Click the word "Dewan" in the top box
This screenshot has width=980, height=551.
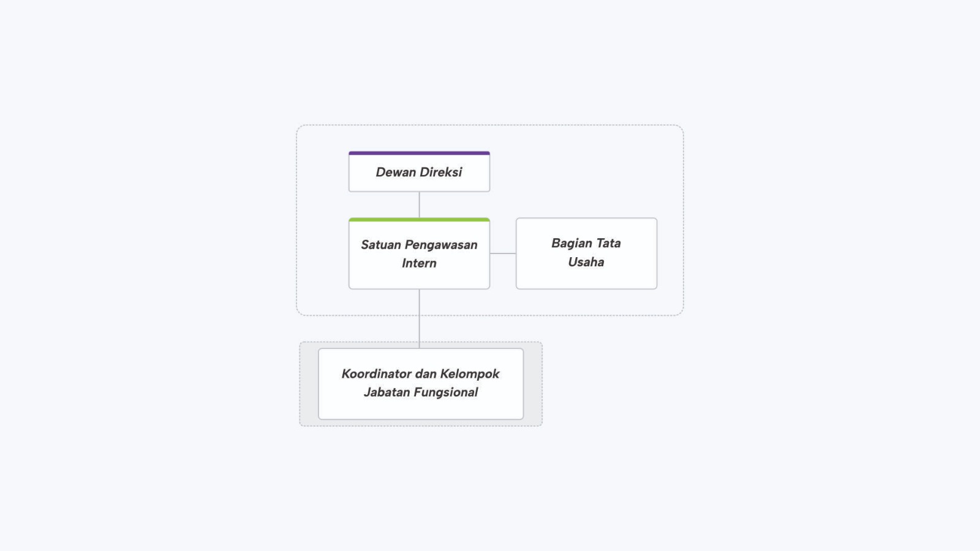pos(396,172)
